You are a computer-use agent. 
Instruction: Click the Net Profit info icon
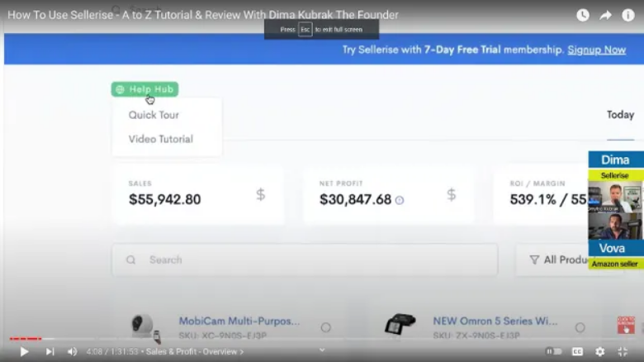pos(400,200)
